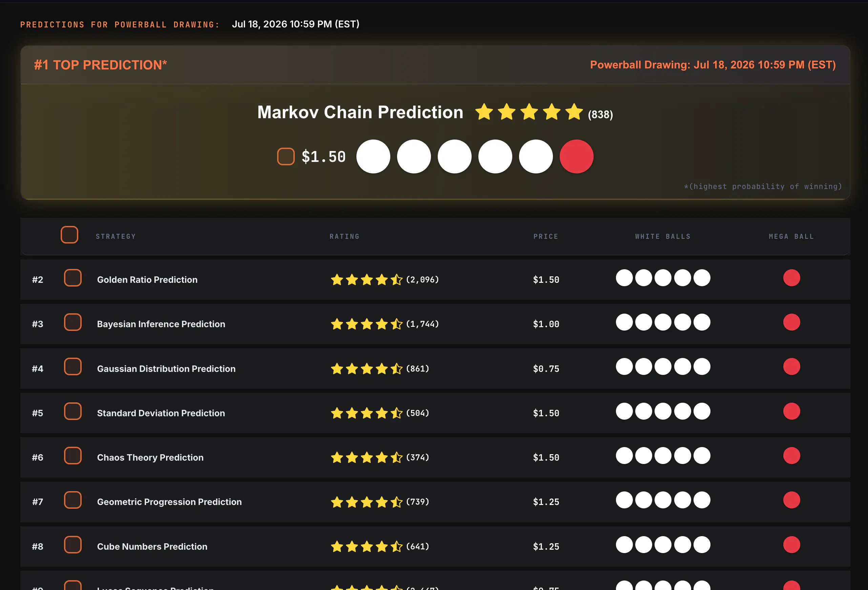Sort by the RATING column header
Image resolution: width=868 pixels, height=590 pixels.
(344, 236)
